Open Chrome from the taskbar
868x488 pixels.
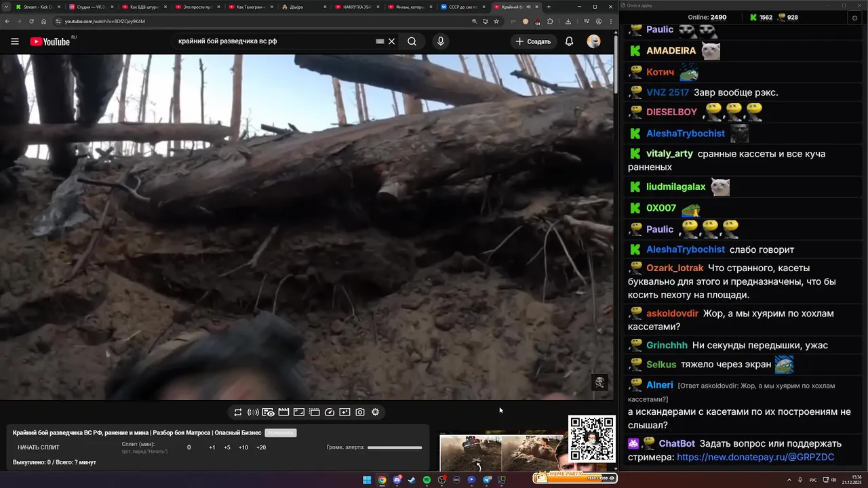[x=382, y=480]
